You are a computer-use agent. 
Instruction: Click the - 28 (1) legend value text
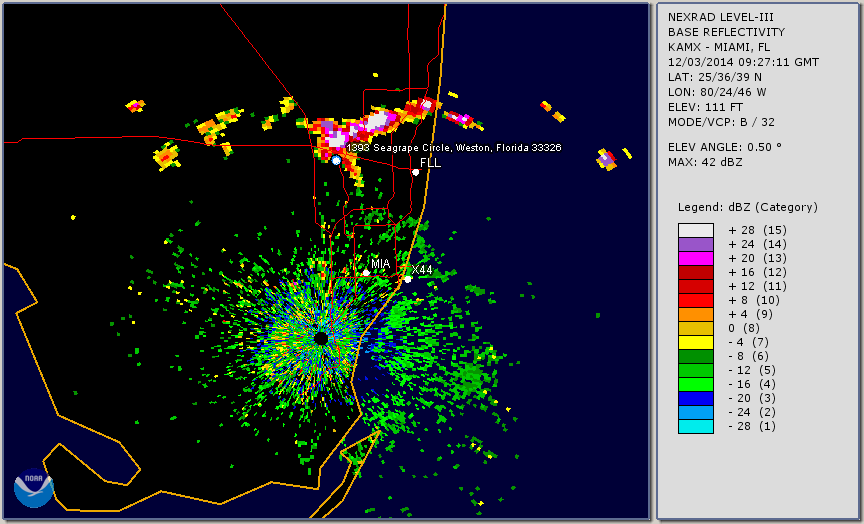point(752,426)
